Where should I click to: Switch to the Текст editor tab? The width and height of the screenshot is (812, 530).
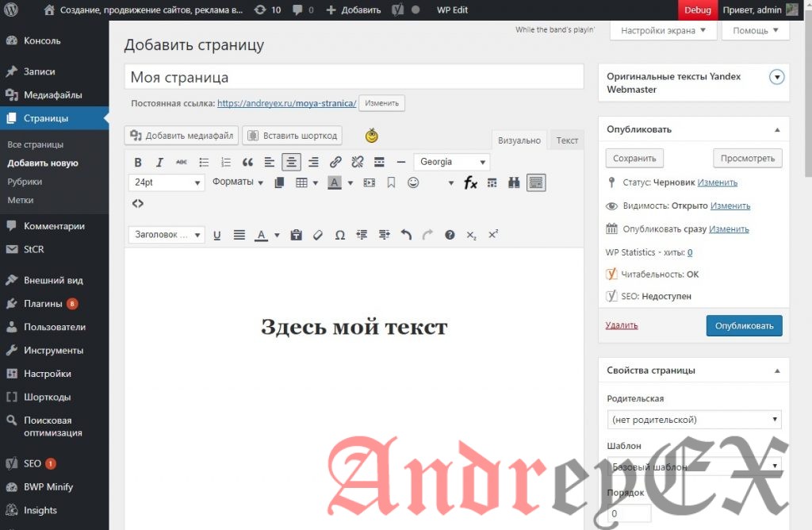click(566, 140)
